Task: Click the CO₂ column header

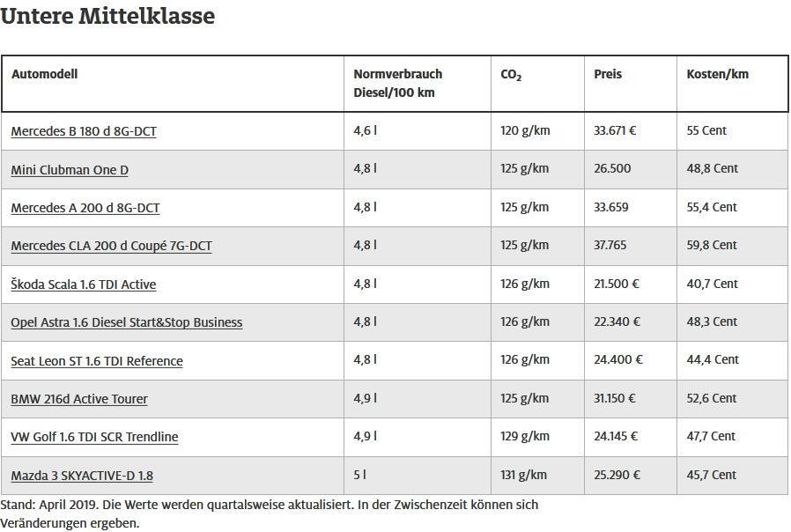Action: tap(511, 75)
